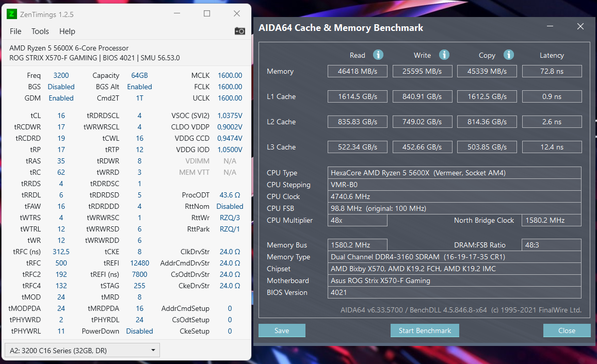Select the Memory Latency value 72.8 ns
This screenshot has width=597, height=364.
coord(552,71)
